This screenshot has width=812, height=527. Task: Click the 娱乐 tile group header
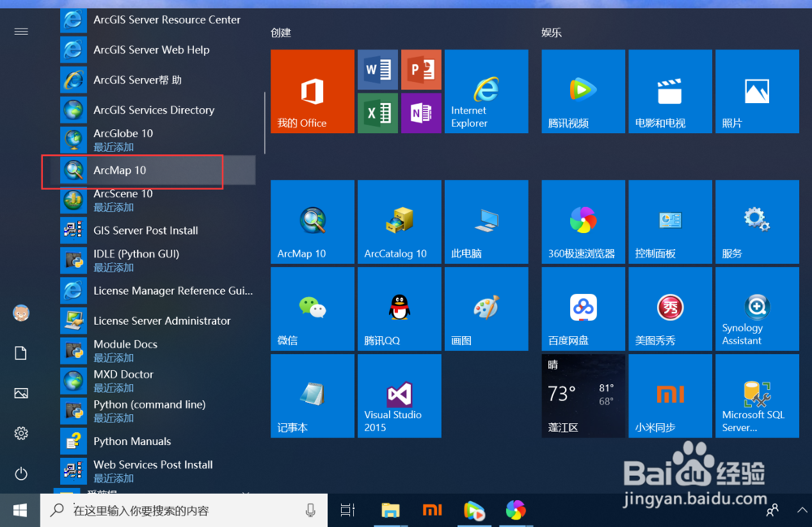click(x=551, y=32)
